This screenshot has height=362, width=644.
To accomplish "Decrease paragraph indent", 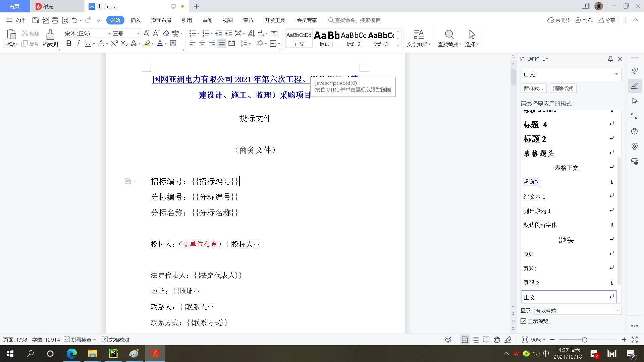I will [219, 33].
